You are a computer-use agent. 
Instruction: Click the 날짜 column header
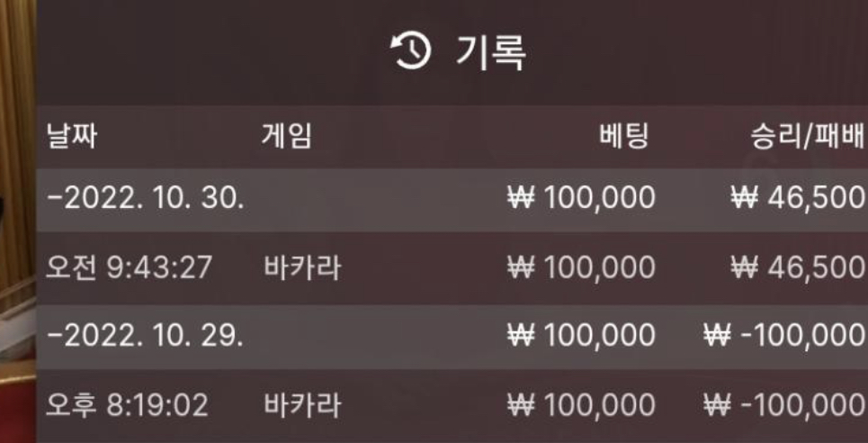(71, 137)
